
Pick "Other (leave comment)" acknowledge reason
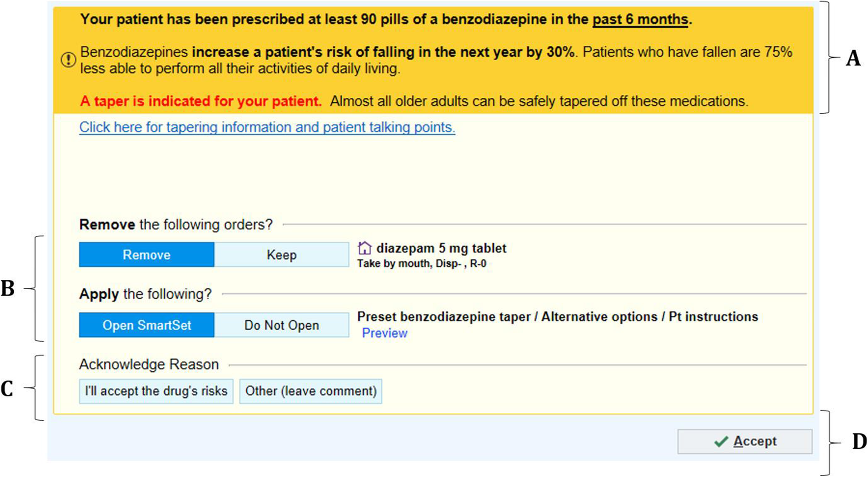310,391
